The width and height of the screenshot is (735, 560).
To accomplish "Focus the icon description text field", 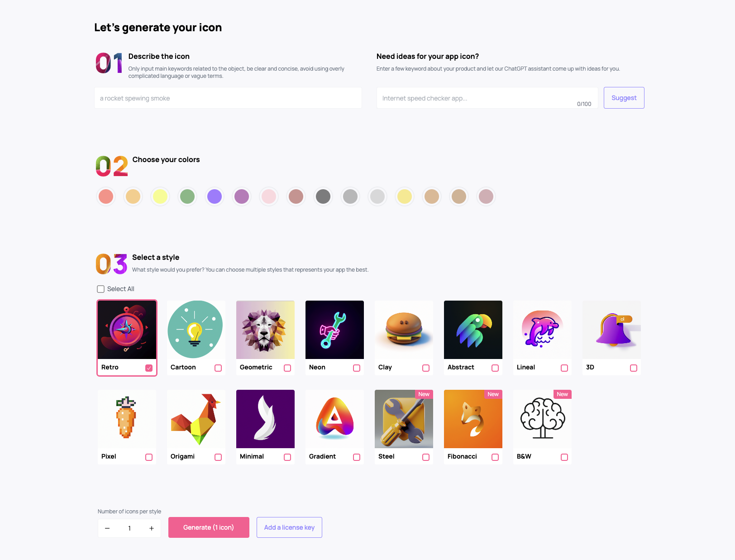I will tap(228, 98).
